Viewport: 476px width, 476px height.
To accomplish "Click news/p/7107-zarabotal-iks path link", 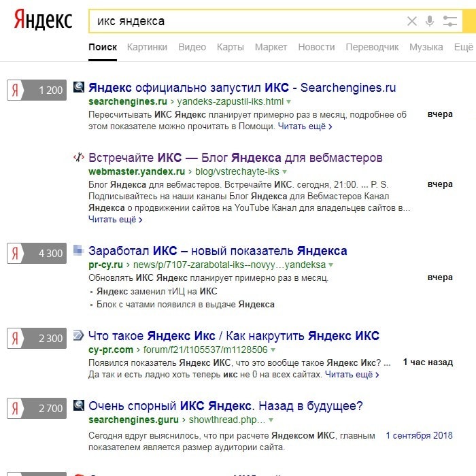I will pos(230,265).
